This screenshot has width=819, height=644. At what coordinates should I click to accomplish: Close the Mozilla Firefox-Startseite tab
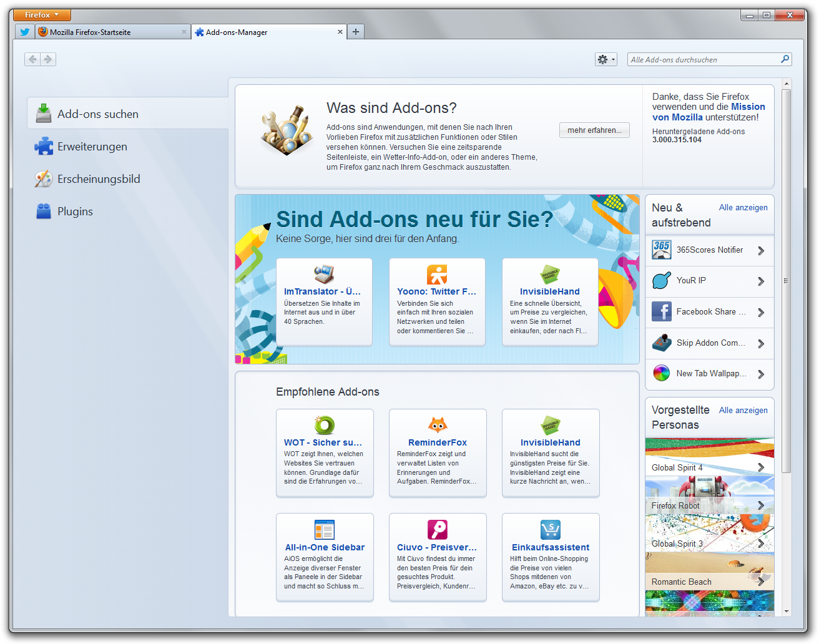point(184,32)
